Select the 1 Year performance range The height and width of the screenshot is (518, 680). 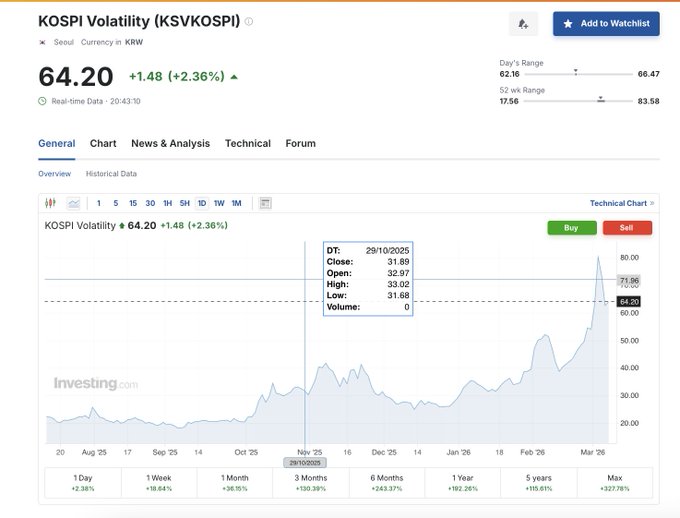pos(463,483)
